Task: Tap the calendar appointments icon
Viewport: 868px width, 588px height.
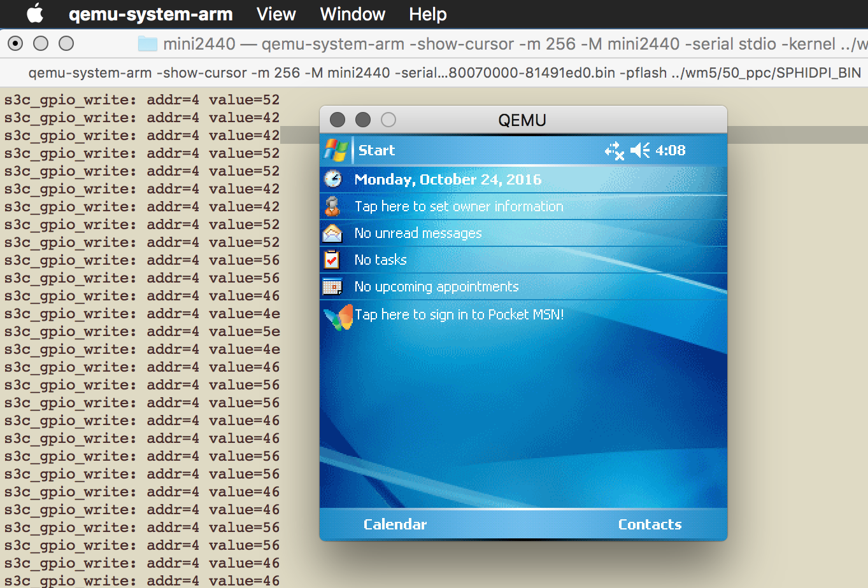Action: tap(332, 287)
